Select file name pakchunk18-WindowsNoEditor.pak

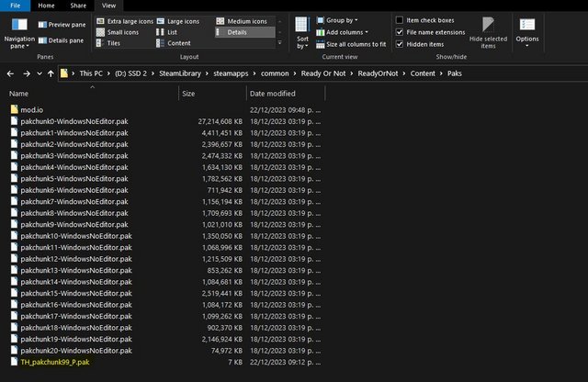(76, 328)
